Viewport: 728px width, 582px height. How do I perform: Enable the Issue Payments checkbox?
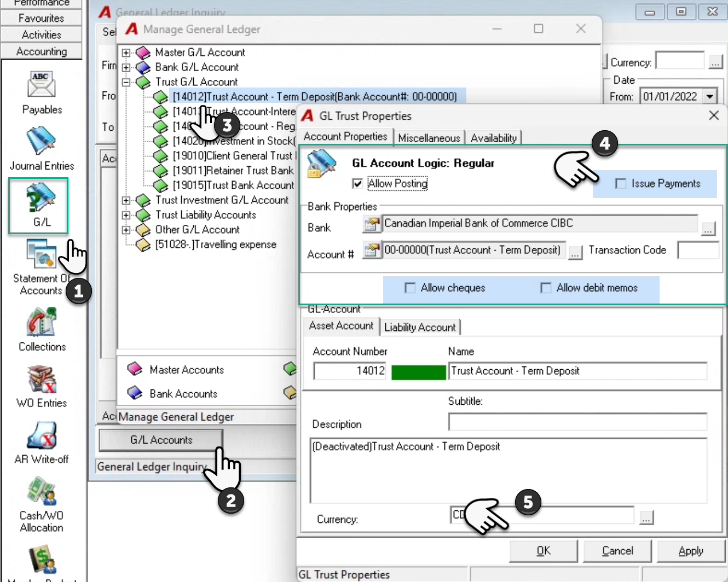[x=621, y=183]
